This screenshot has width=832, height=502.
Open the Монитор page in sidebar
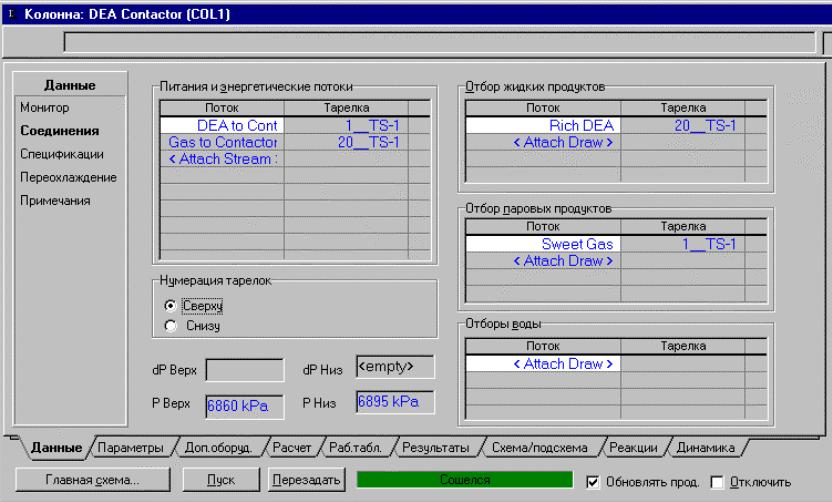click(x=45, y=108)
